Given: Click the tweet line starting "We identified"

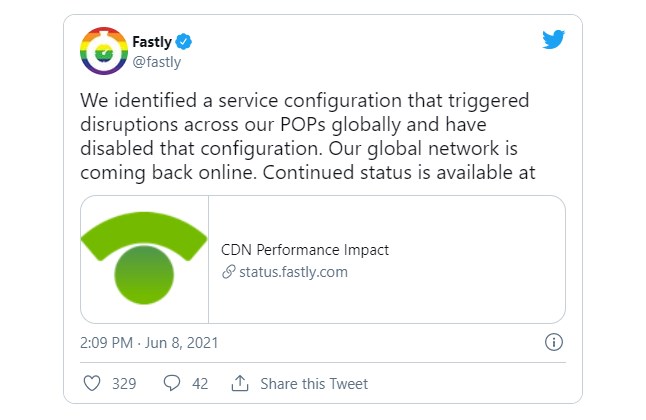Looking at the screenshot, I should [x=303, y=105].
